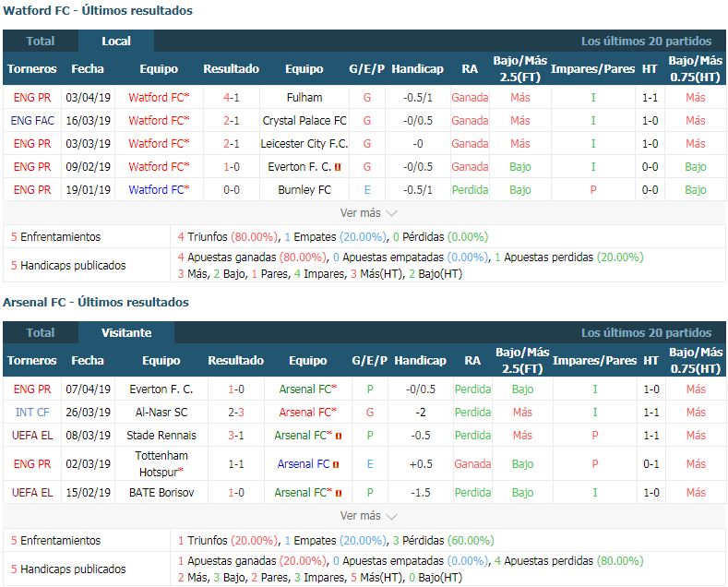
Task: Click the 2-3 result of Al-Nasr match
Action: tap(236, 413)
